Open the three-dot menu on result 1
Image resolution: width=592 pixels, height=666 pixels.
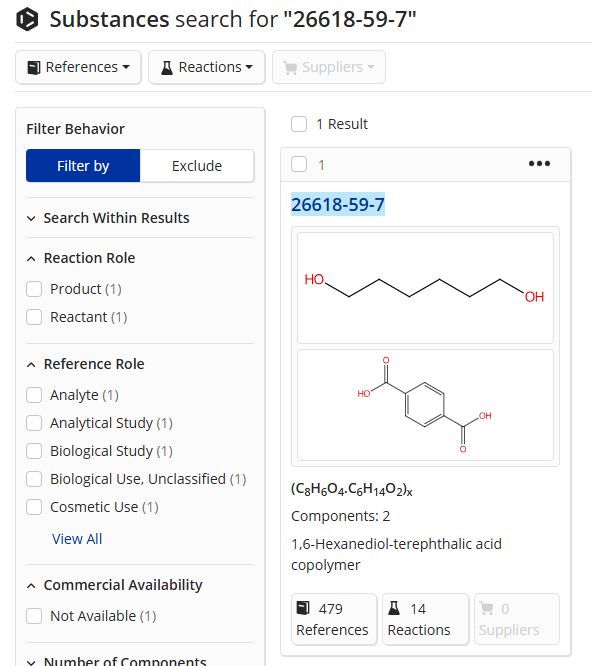[x=539, y=164]
